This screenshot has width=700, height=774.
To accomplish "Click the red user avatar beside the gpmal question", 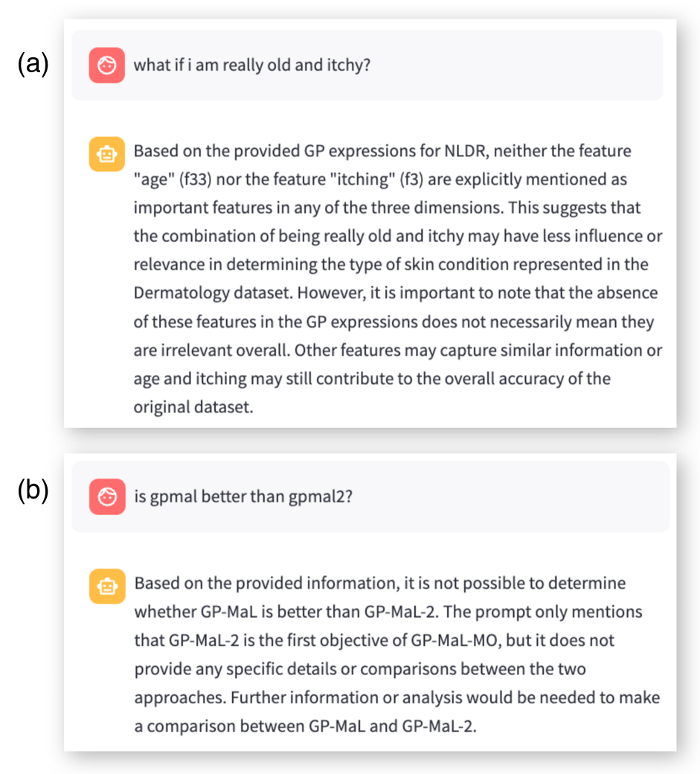I will (106, 496).
